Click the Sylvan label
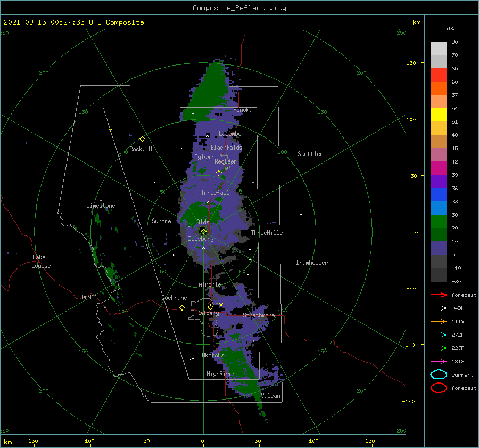 click(204, 157)
